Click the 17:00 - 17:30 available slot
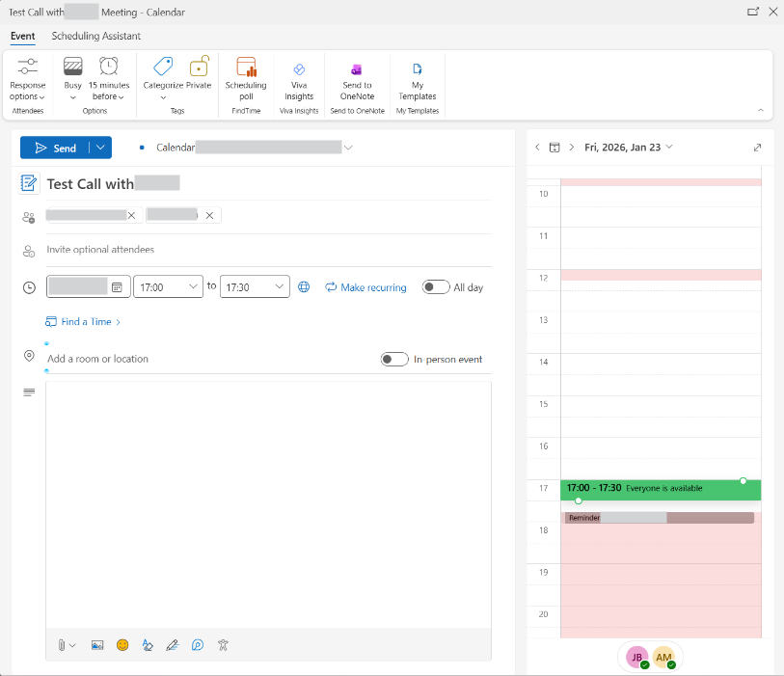 click(661, 490)
